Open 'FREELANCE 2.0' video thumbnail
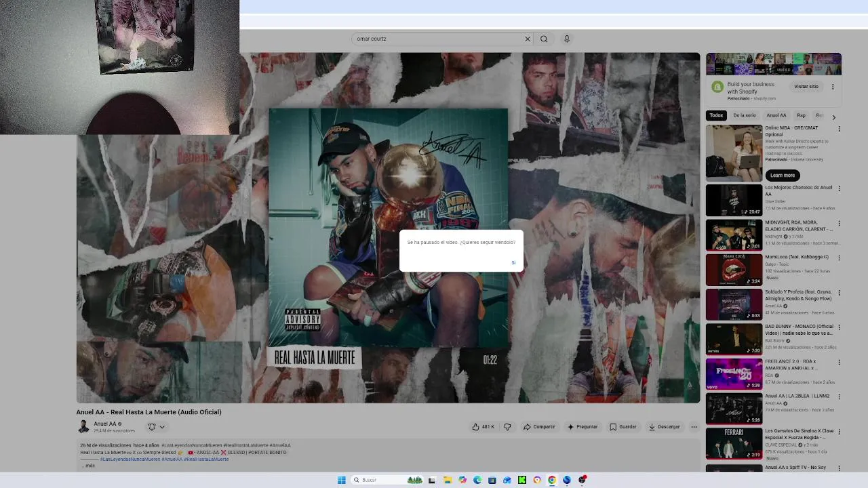The image size is (868, 488). coord(734,374)
